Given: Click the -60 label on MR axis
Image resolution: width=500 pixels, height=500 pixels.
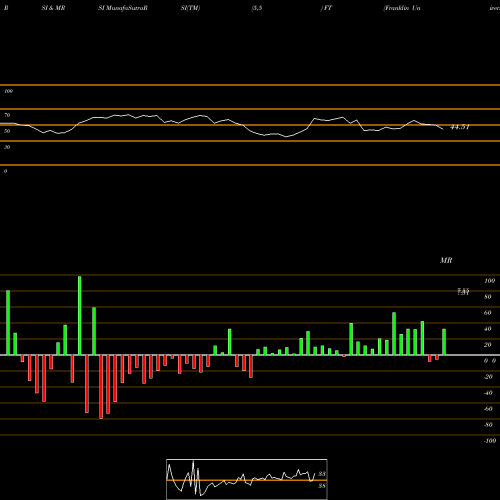Looking at the screenshot, I should (x=488, y=409).
